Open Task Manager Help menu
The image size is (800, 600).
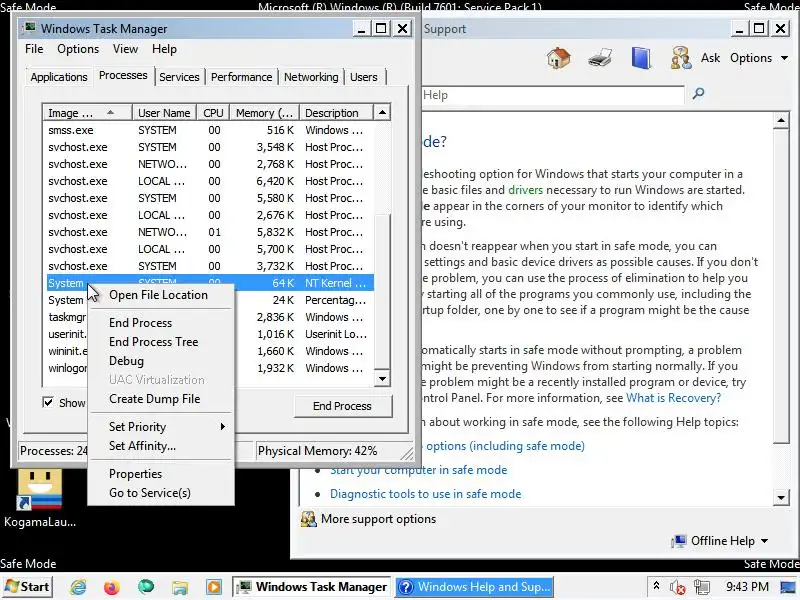164,49
